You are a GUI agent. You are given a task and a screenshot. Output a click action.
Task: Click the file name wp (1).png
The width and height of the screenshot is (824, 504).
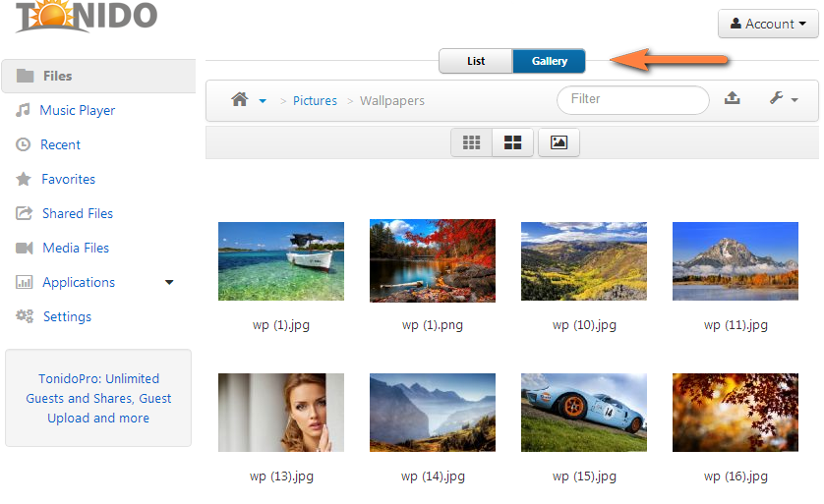[x=433, y=325]
